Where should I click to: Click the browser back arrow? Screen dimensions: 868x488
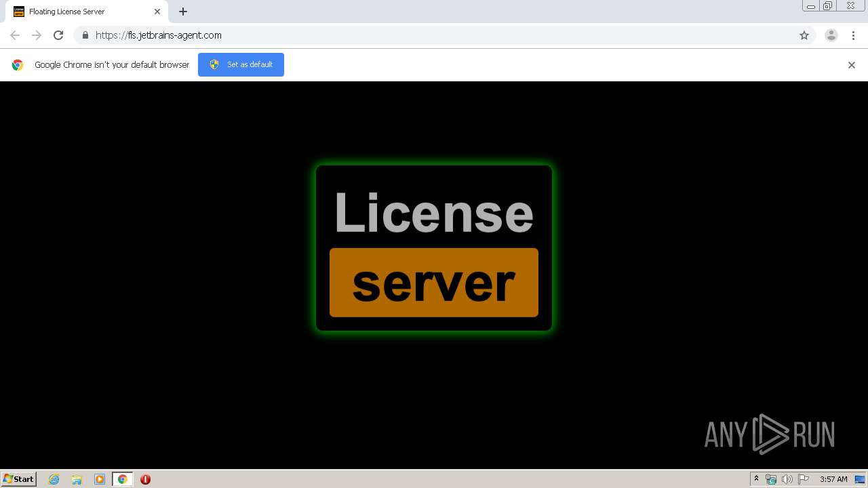pos(15,35)
